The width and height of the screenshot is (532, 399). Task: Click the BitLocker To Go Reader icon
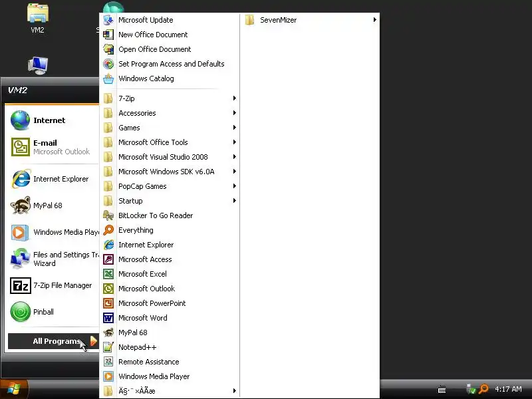(x=108, y=215)
